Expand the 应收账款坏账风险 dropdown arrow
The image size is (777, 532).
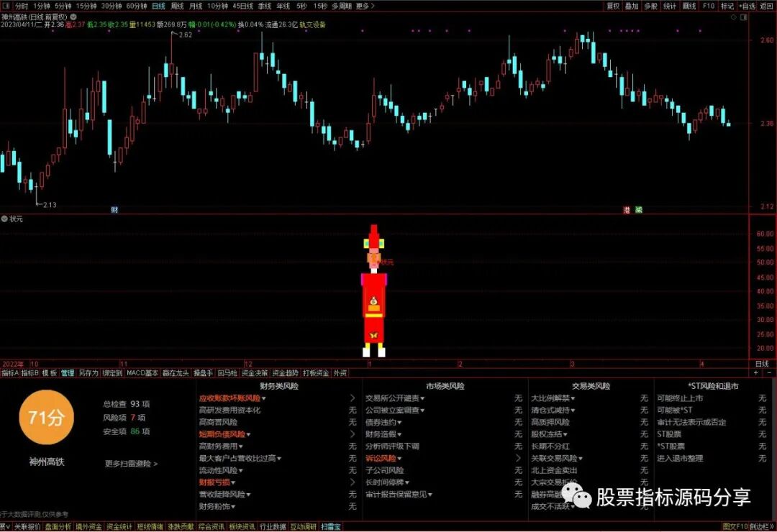[263, 399]
